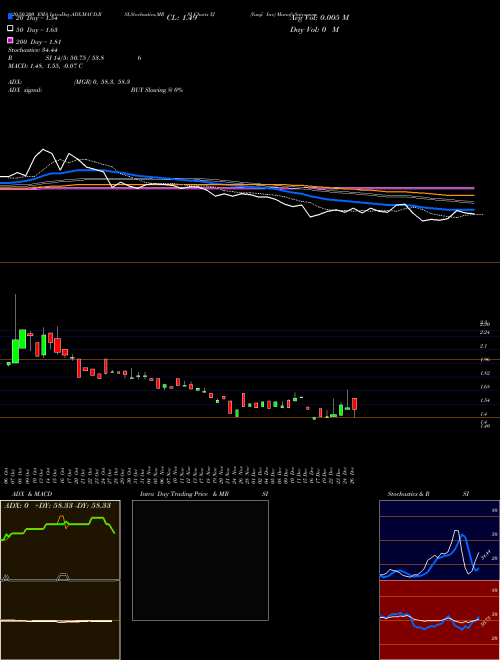Viewport: 500px width, 660px height.
Task: Click the 'Intra Day Trading Price & MR' title
Action: 184,494
